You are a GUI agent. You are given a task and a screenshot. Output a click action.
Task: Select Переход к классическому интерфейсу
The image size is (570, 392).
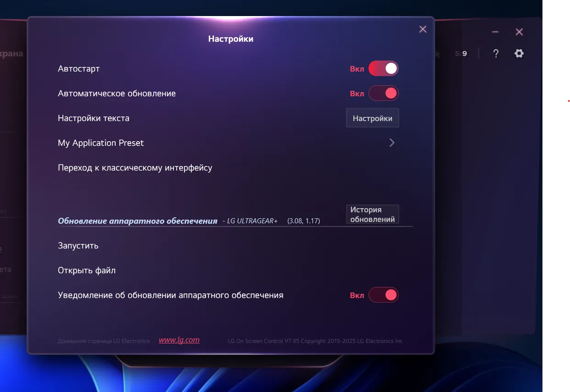click(x=135, y=168)
